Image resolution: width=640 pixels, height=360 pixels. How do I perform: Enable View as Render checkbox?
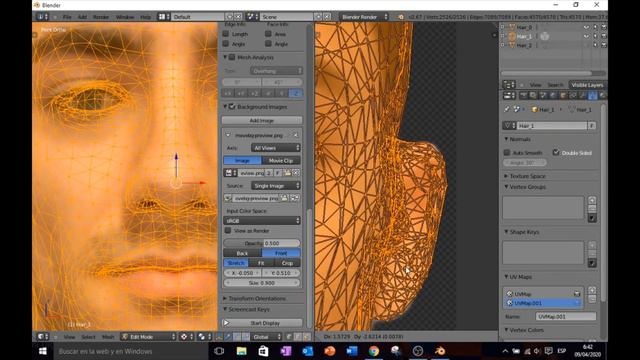pos(228,231)
